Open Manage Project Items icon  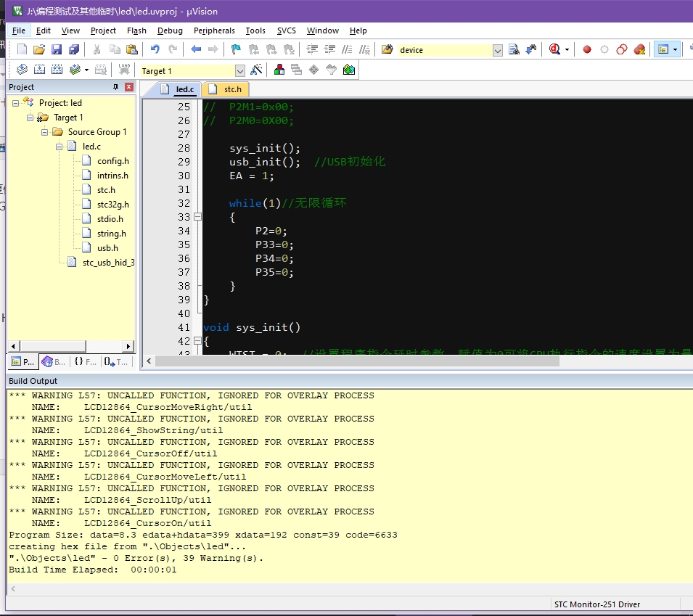tap(279, 70)
